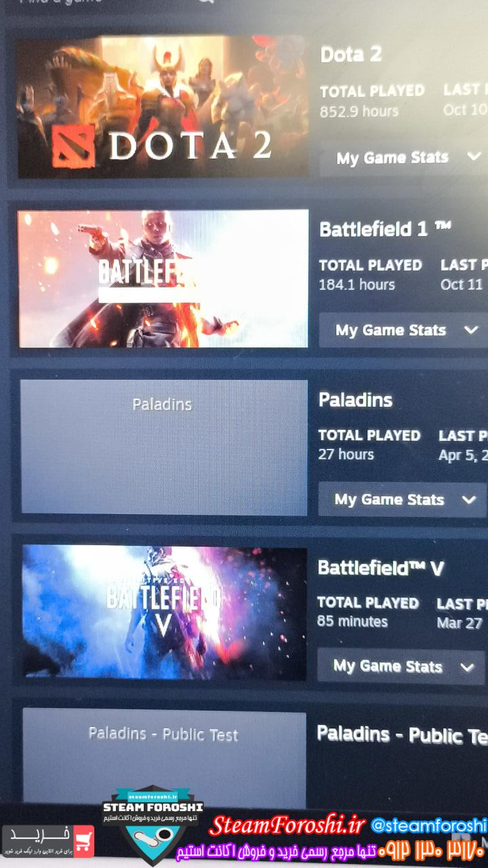The height and width of the screenshot is (868, 488).
Task: Open the Paladins - Public Test title
Action: (402, 734)
